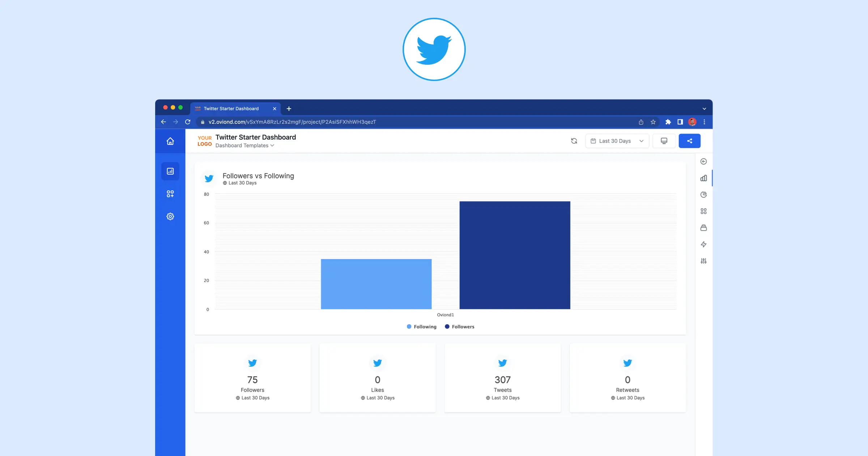Click the storage box icon in right panel

coord(703,228)
